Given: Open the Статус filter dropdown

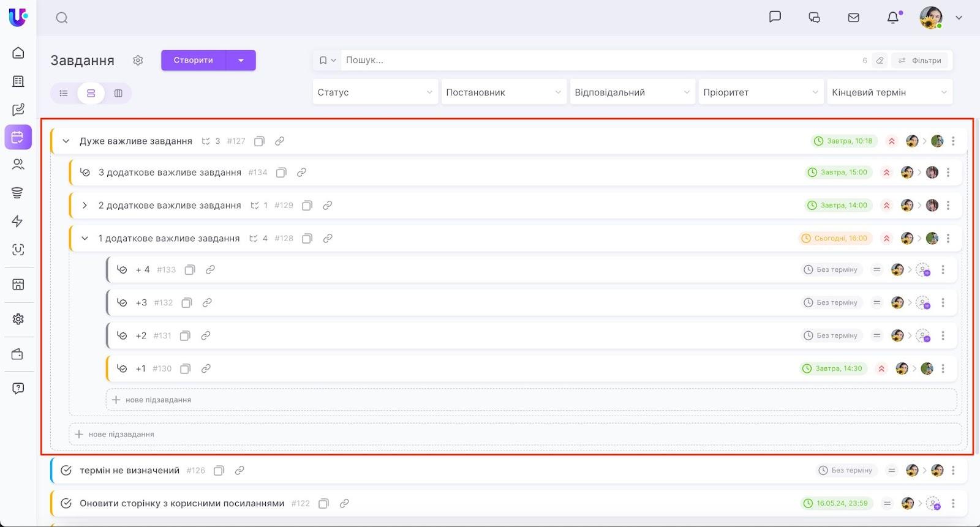Looking at the screenshot, I should point(375,92).
